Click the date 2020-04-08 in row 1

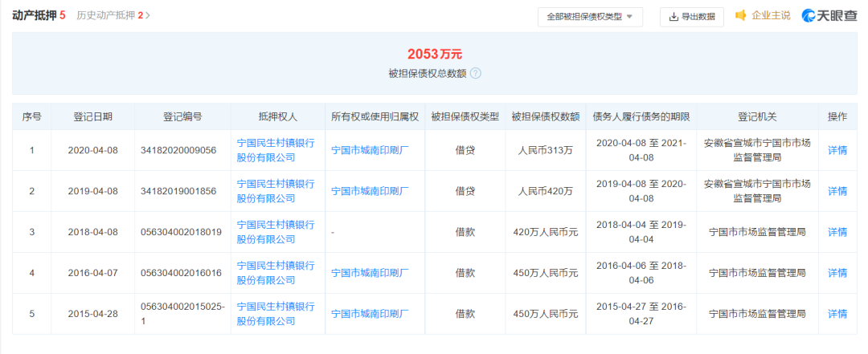(x=93, y=150)
